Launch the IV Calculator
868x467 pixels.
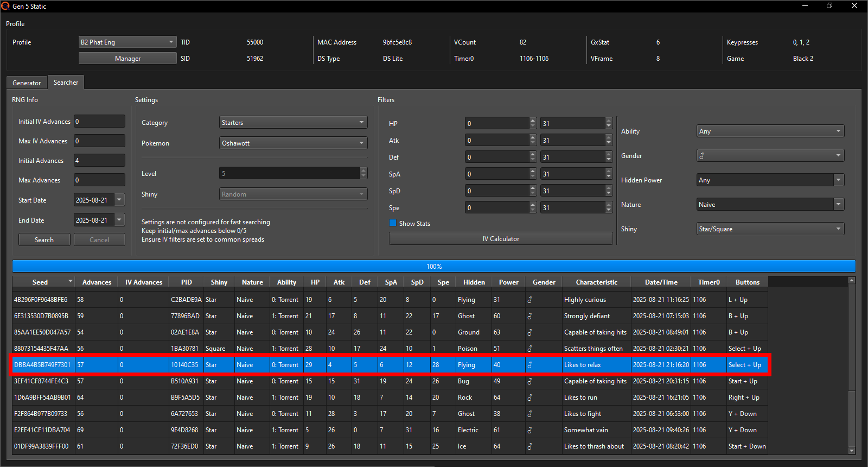tap(500, 239)
